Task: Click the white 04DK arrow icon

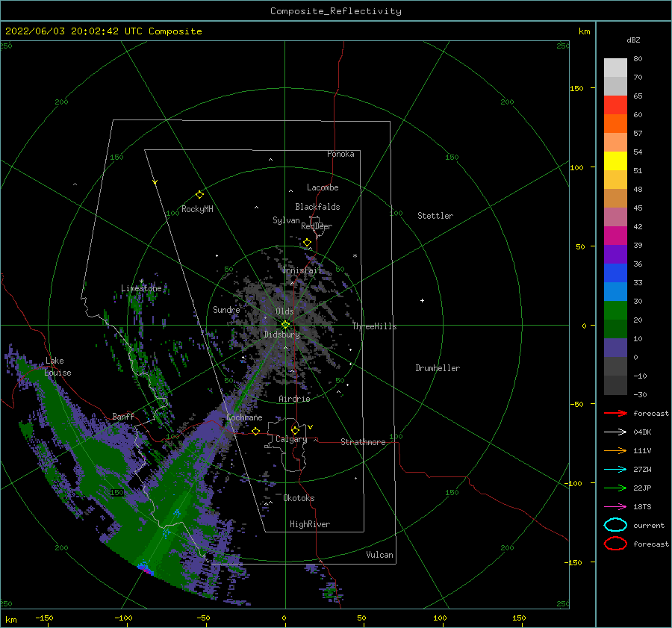Action: (x=615, y=432)
